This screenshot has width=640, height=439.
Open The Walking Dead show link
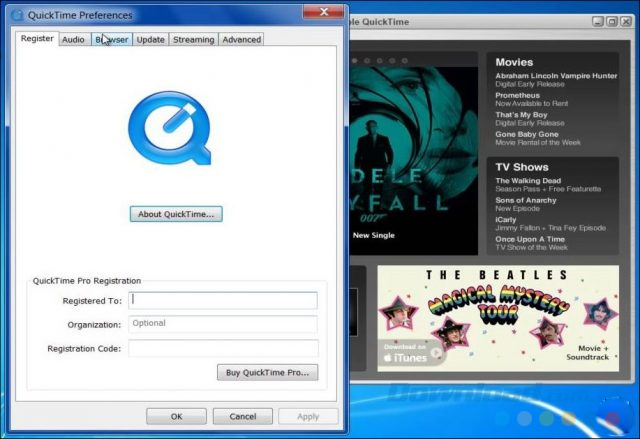pyautogui.click(x=528, y=181)
